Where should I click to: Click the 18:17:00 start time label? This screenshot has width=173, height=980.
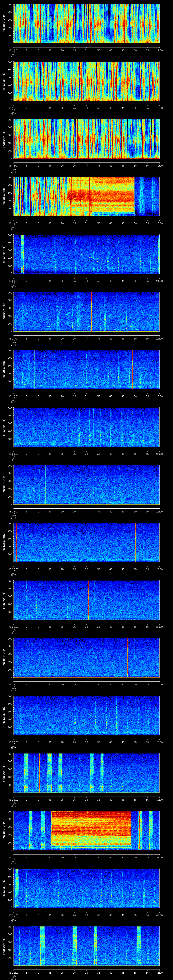pyautogui.click(x=14, y=108)
